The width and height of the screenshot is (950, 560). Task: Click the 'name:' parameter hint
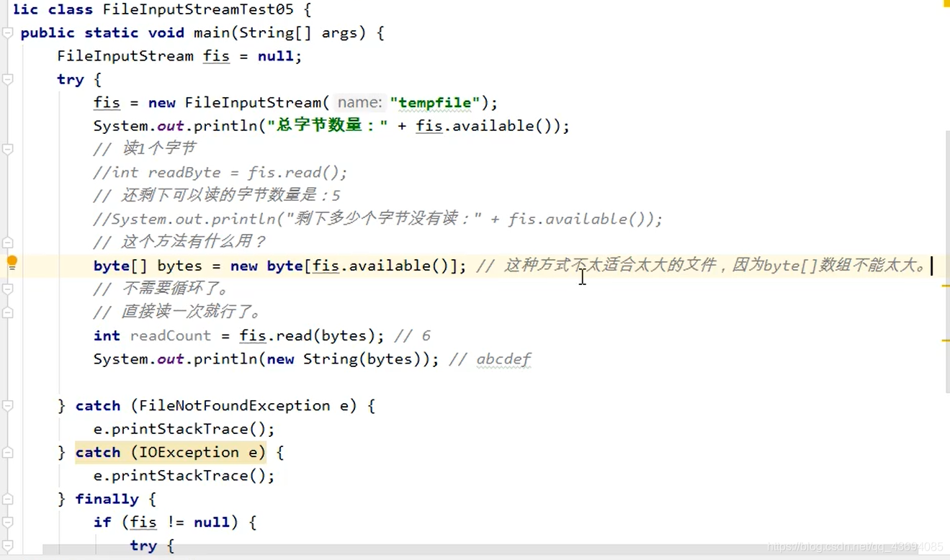(359, 102)
